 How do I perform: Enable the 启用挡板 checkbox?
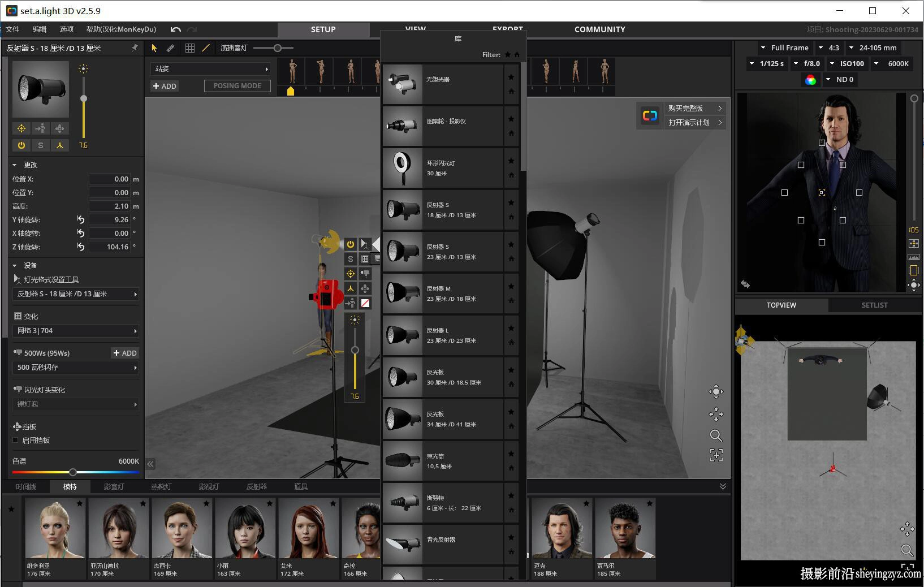[x=16, y=440]
